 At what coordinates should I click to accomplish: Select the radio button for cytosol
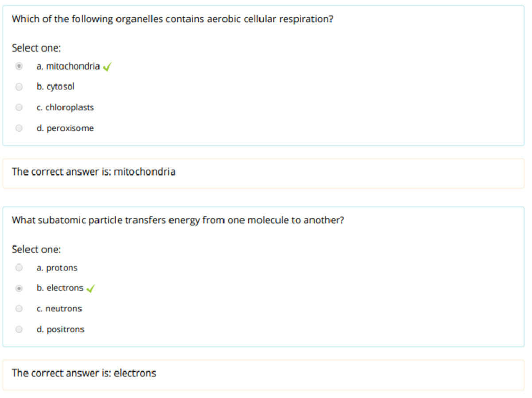19,87
